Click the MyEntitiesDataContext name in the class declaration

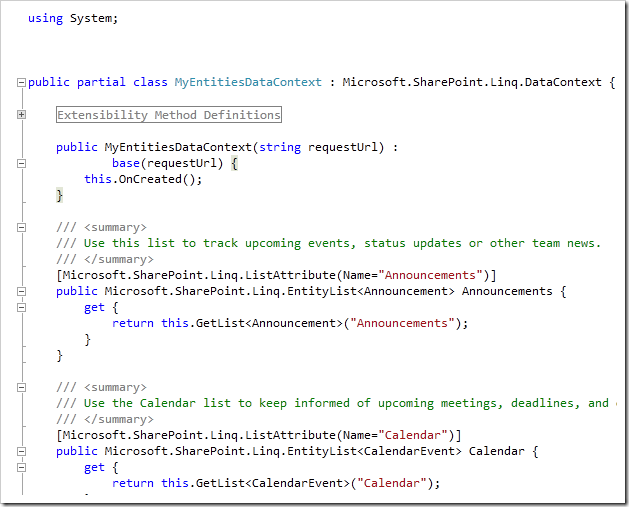click(x=248, y=82)
